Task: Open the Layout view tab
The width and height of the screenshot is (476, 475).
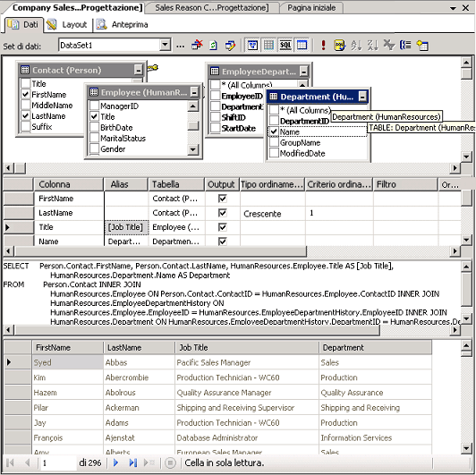Action: [x=67, y=24]
